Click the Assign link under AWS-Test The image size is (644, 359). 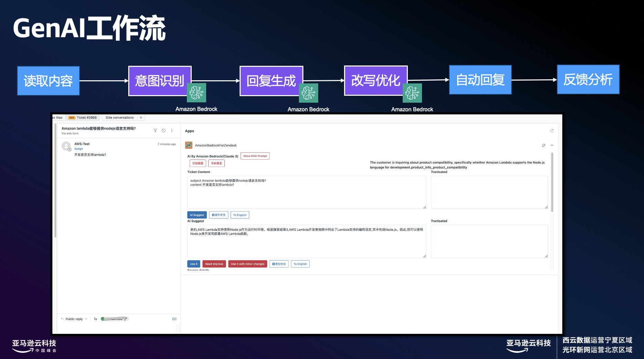79,149
